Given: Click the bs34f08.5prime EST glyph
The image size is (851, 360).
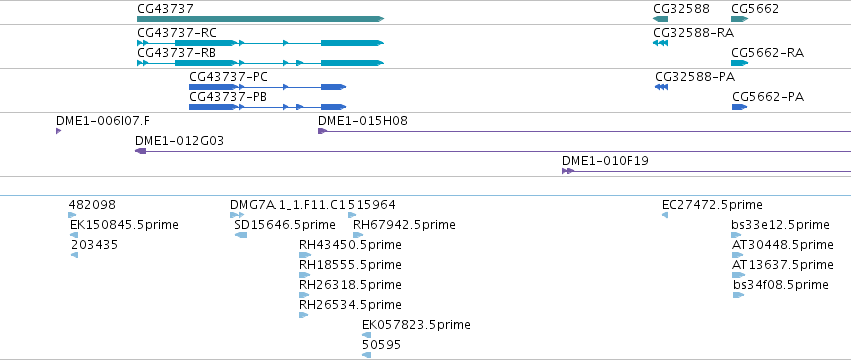Looking at the screenshot, I should click(x=738, y=295).
